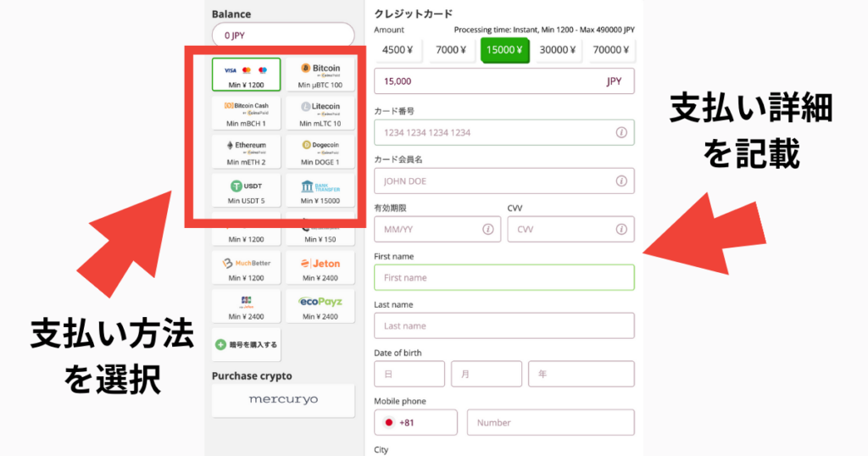The image size is (868, 456).
Task: Open the +81 country code selector
Action: pos(415,422)
